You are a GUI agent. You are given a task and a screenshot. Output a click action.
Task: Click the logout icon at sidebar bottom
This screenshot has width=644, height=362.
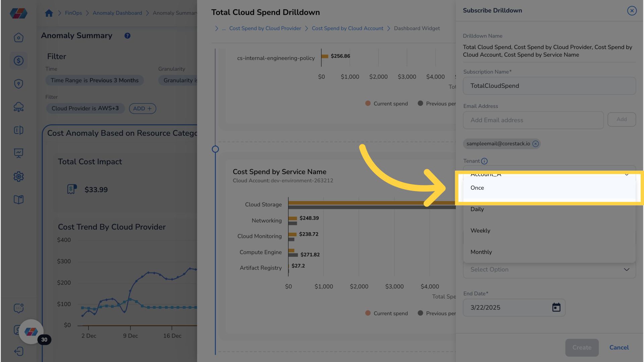click(x=18, y=351)
